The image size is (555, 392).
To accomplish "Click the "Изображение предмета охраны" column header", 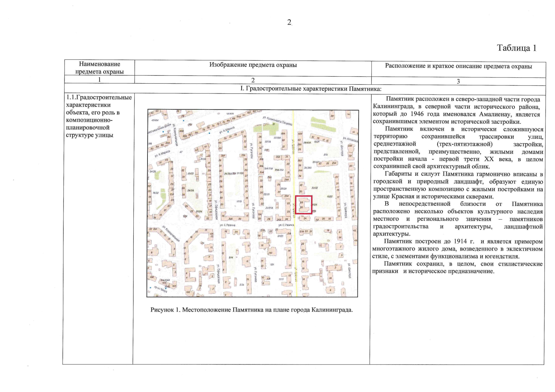I will coord(253,65).
